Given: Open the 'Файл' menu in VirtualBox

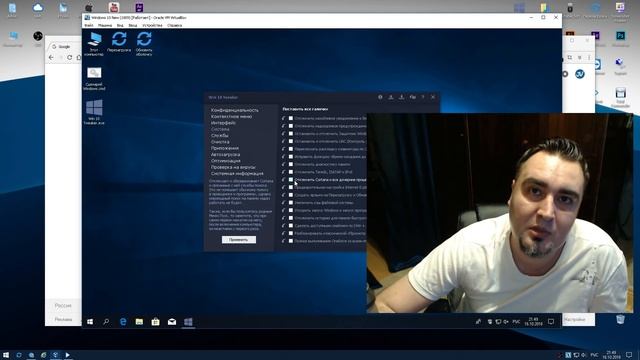Looking at the screenshot, I should (89, 25).
